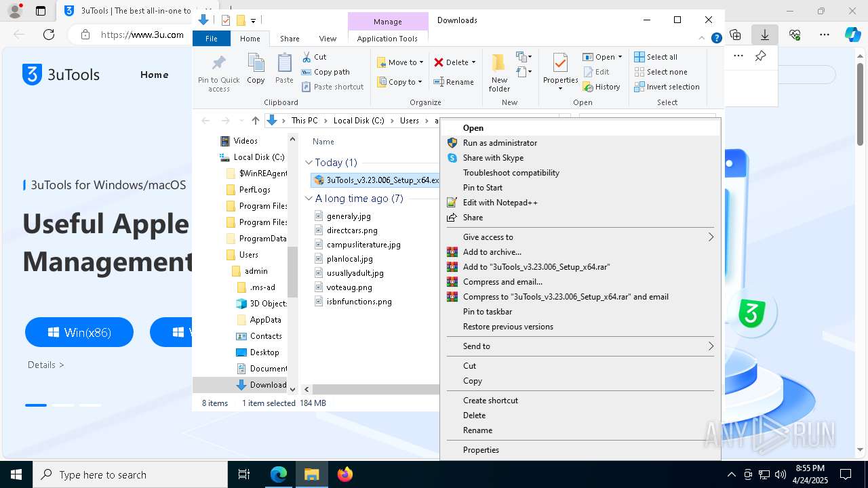Viewport: 868px width, 488px height.
Task: Select Videos in navigation tree
Action: point(245,141)
